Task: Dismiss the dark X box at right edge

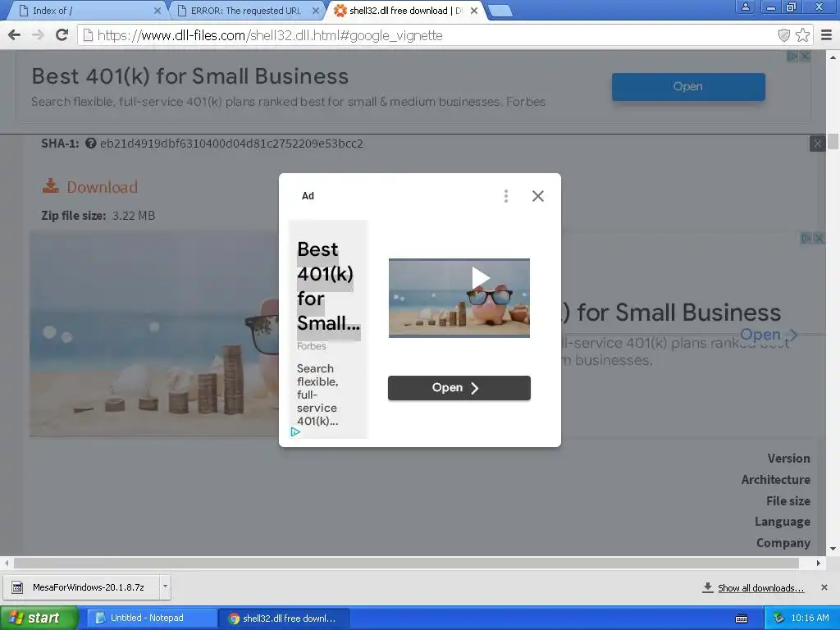Action: point(818,144)
